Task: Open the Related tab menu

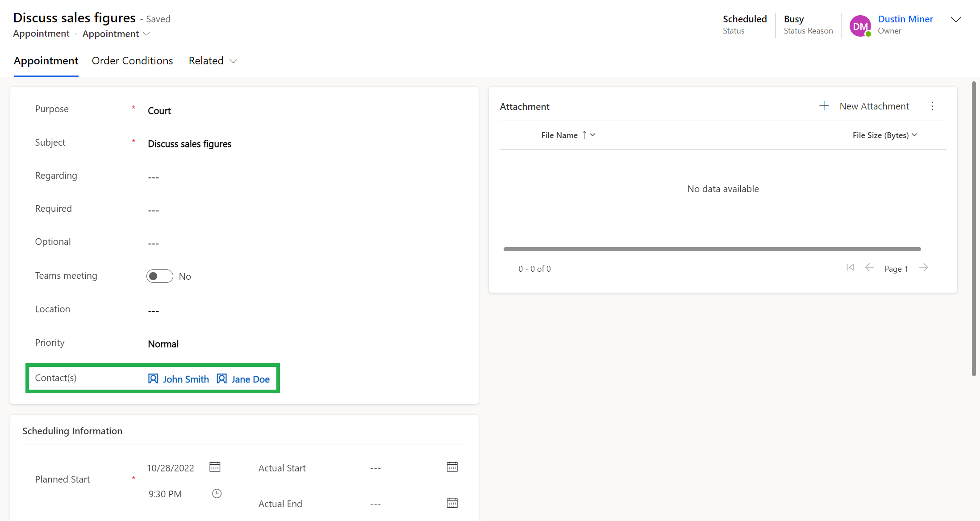Action: point(213,61)
